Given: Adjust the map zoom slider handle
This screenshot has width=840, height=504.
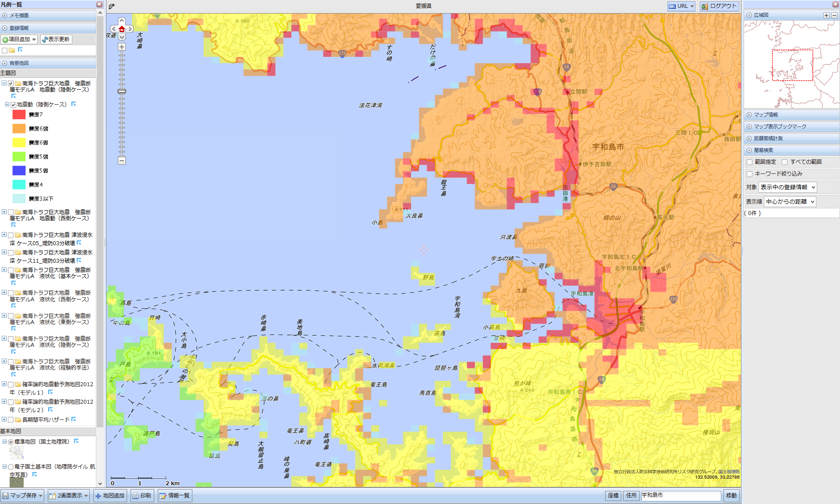Looking at the screenshot, I should click(x=122, y=92).
